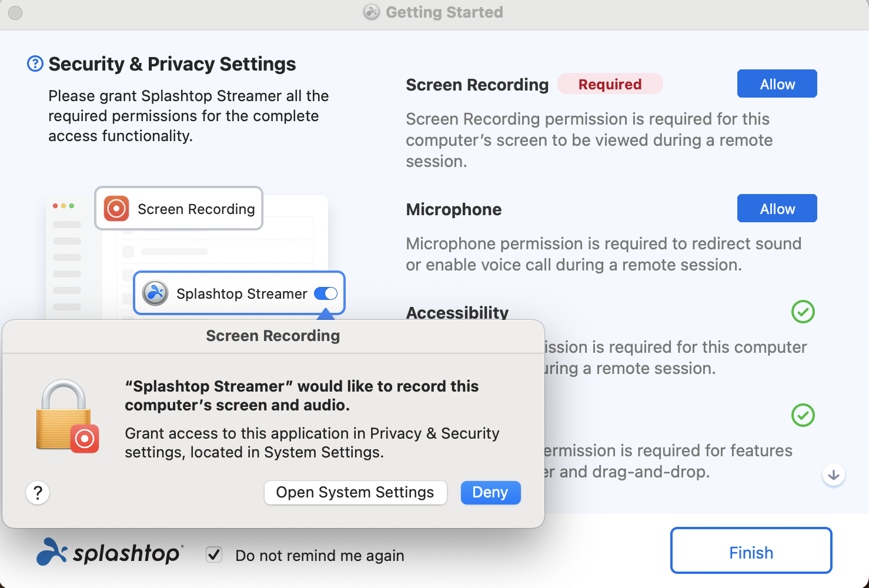
Task: Click the lower green checkmark permission icon
Action: 803,415
